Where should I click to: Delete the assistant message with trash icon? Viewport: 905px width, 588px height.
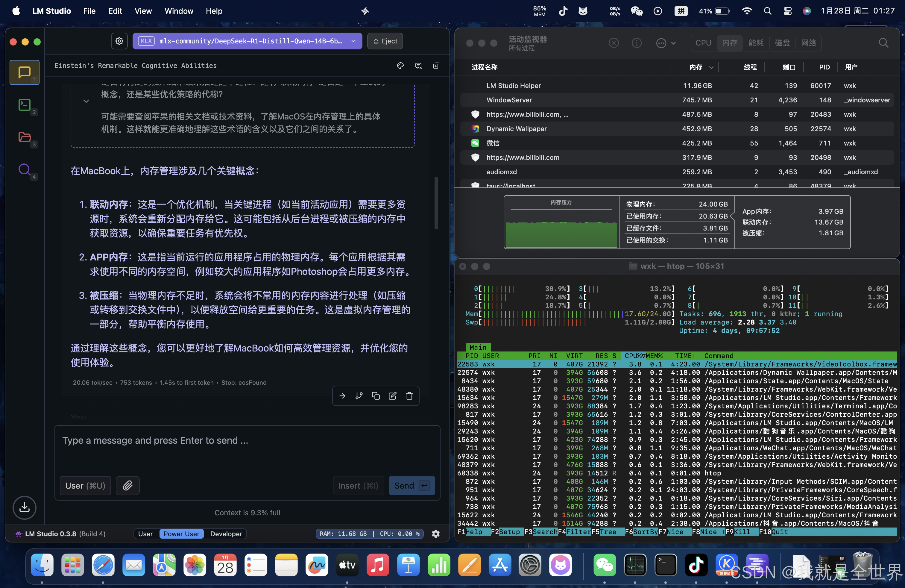click(x=409, y=395)
